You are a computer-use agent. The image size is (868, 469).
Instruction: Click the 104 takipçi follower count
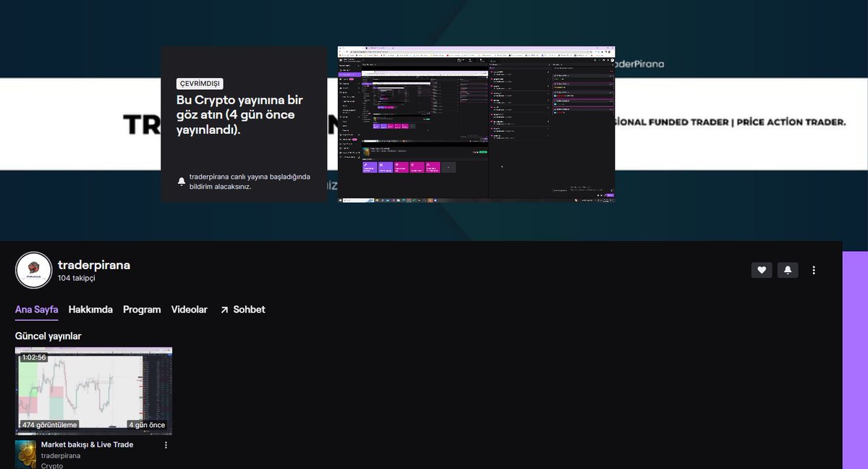tap(77, 278)
